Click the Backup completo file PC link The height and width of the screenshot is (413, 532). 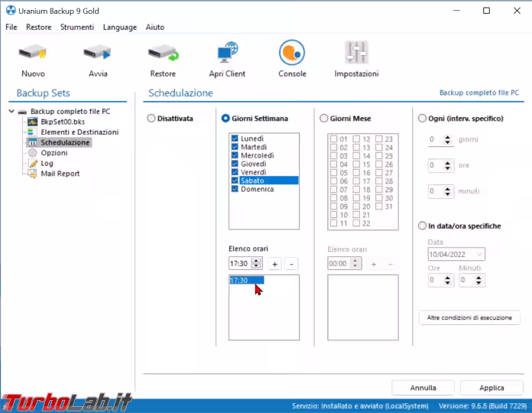(x=479, y=93)
